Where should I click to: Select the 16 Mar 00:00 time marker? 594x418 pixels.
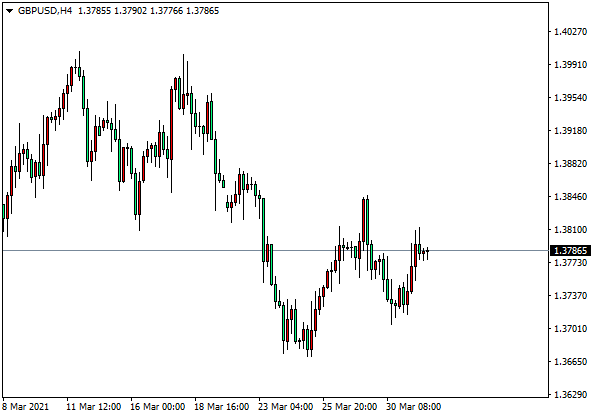coord(158,407)
